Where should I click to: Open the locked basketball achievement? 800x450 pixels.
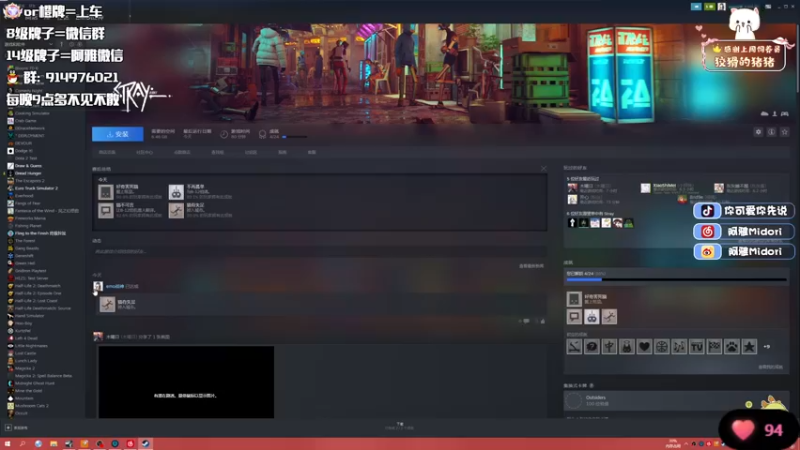pyautogui.click(x=662, y=347)
